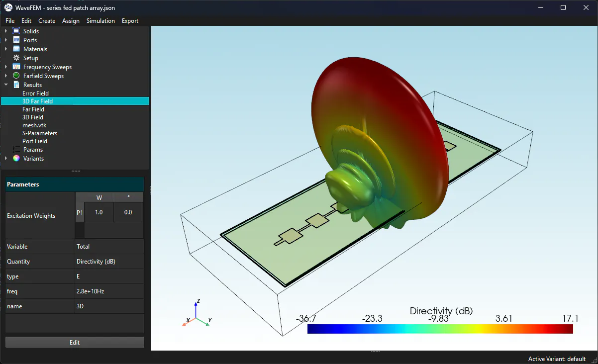The height and width of the screenshot is (364, 598).
Task: Open the Create menu
Action: (x=47, y=21)
